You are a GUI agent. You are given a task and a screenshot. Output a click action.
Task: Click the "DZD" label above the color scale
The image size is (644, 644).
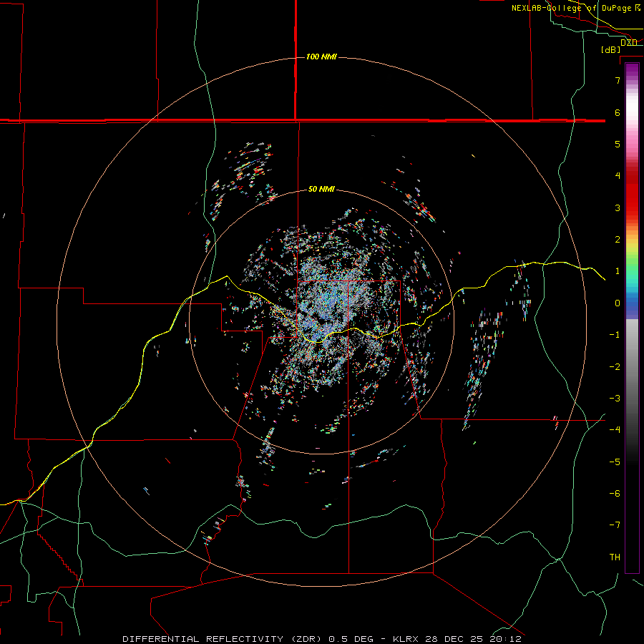[x=629, y=42]
